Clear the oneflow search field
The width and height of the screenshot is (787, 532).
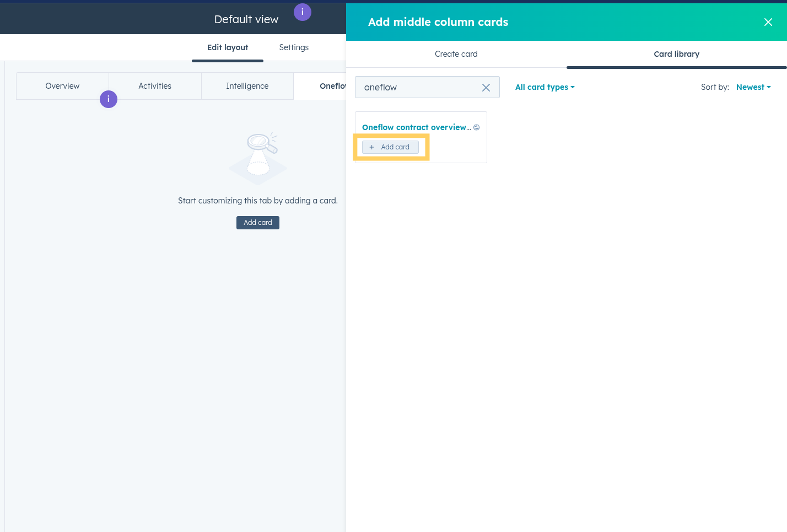[x=486, y=88]
